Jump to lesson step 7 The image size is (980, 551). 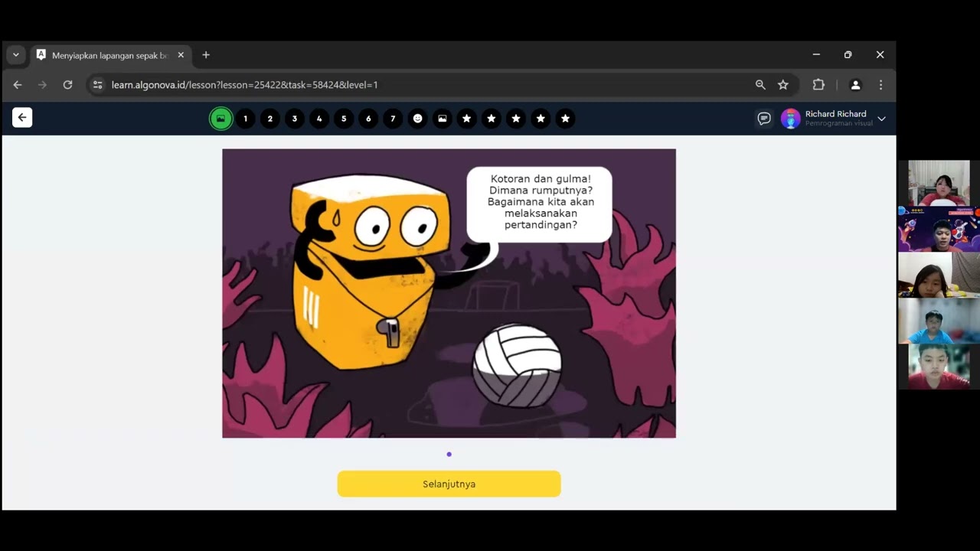393,119
